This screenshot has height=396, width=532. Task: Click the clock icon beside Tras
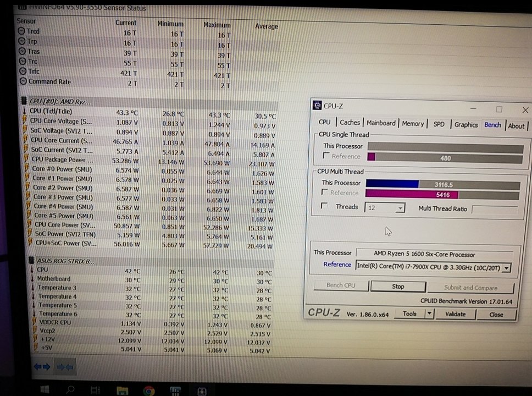pos(23,51)
